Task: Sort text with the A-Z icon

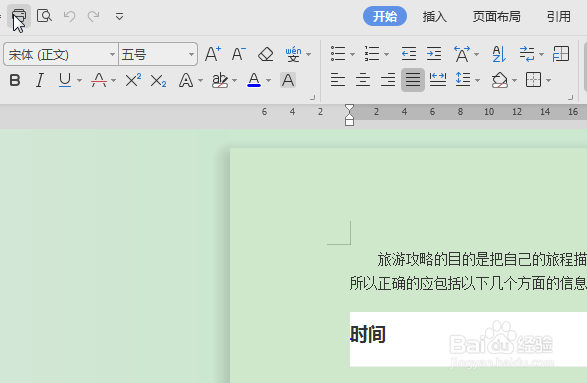Action: tap(499, 54)
